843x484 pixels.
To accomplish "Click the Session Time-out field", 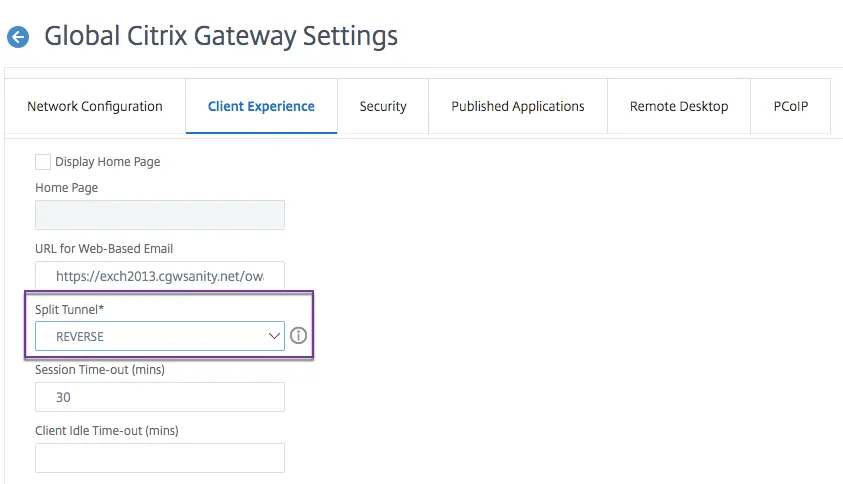I will click(160, 397).
